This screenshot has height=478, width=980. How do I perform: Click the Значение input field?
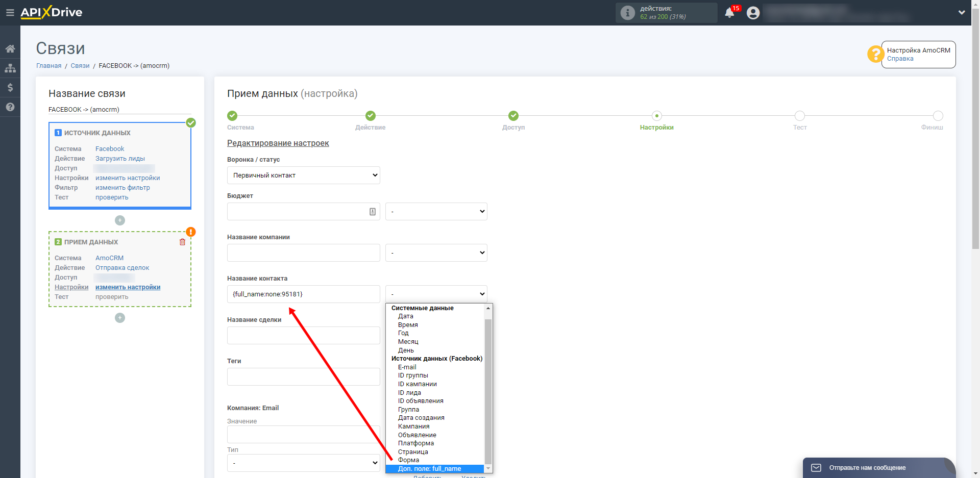[304, 435]
